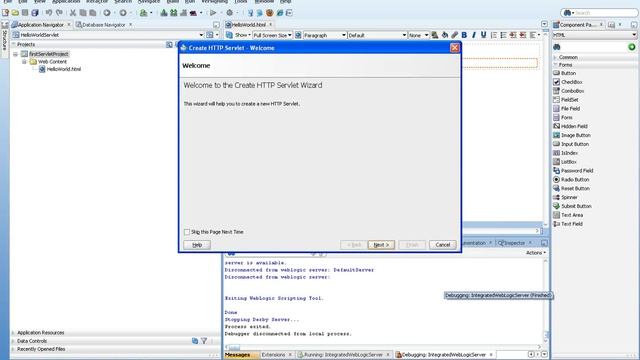
Task: Select Text Area component in palette
Action: tap(568, 215)
